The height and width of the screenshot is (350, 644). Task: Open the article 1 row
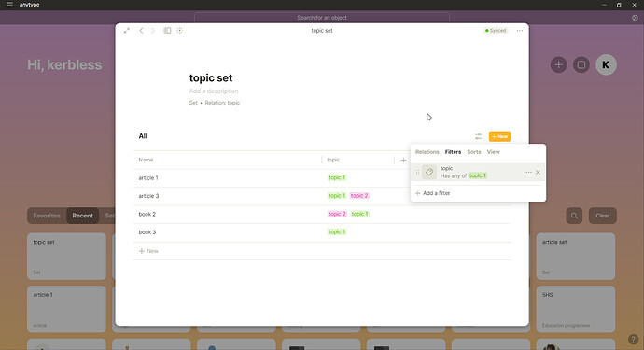click(x=148, y=178)
